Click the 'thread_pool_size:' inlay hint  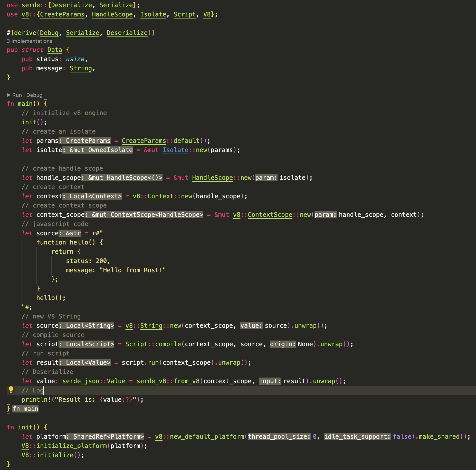point(279,437)
